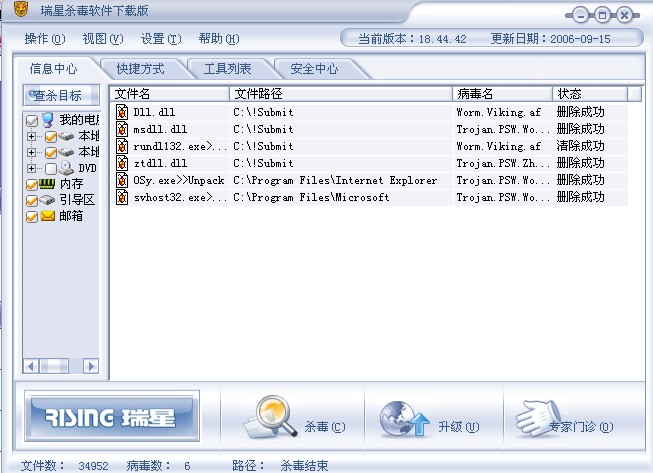Uncheck the 内存 memory checkbox

(32, 184)
